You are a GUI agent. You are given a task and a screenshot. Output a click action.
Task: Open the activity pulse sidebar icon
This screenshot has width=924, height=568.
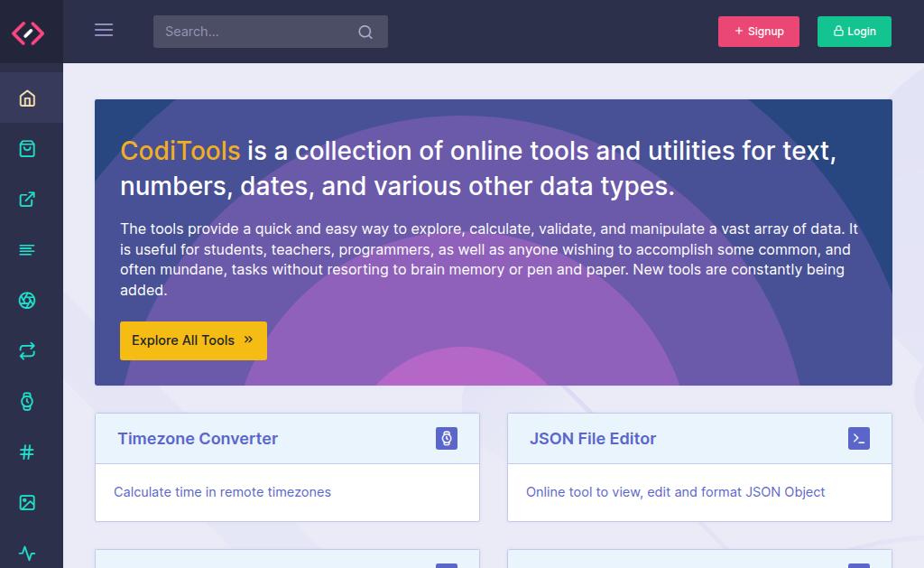[x=27, y=554]
